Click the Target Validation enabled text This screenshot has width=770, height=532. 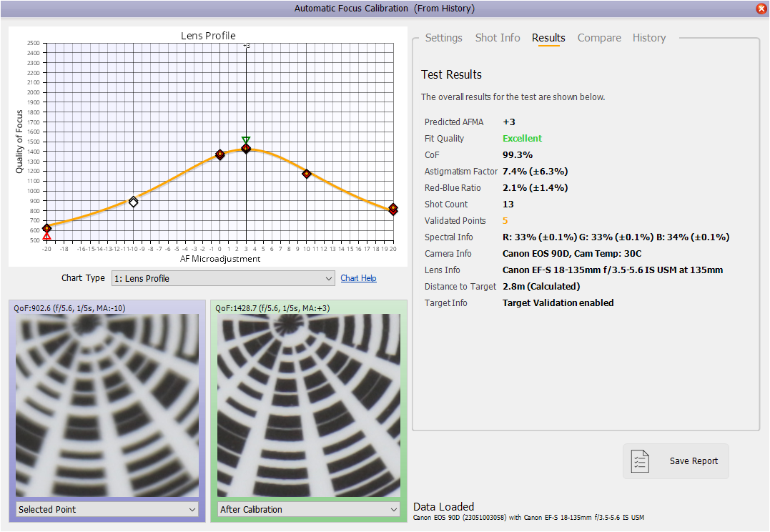tap(558, 303)
